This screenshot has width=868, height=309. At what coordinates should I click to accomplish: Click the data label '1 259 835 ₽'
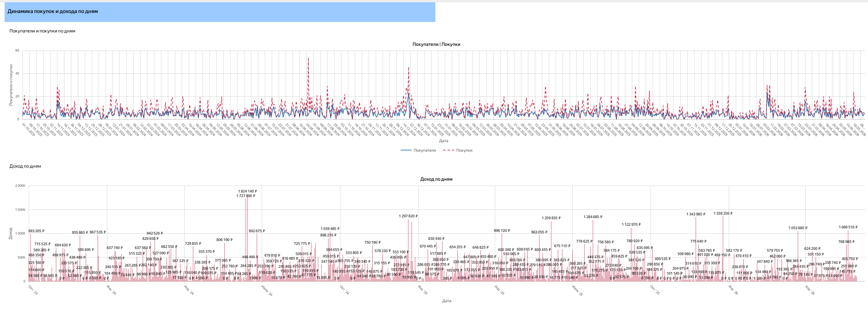coord(551,218)
